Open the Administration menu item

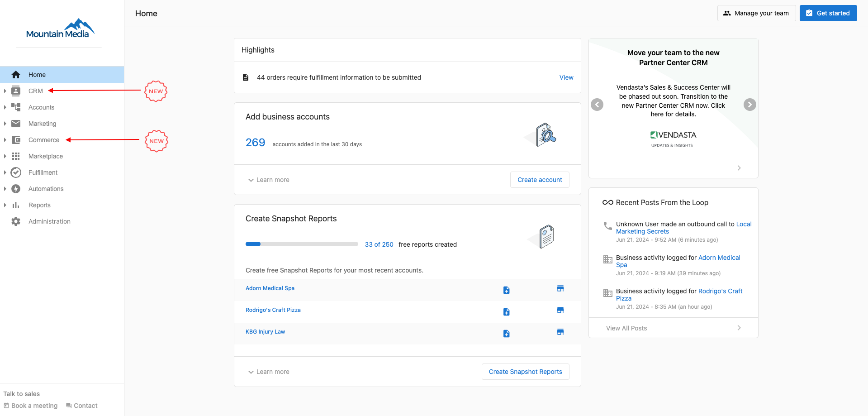(62, 221)
